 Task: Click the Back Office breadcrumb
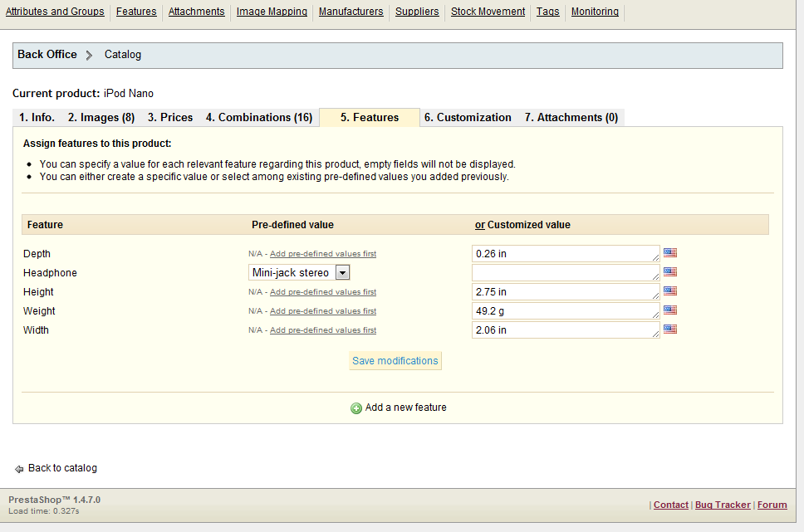tap(47, 54)
